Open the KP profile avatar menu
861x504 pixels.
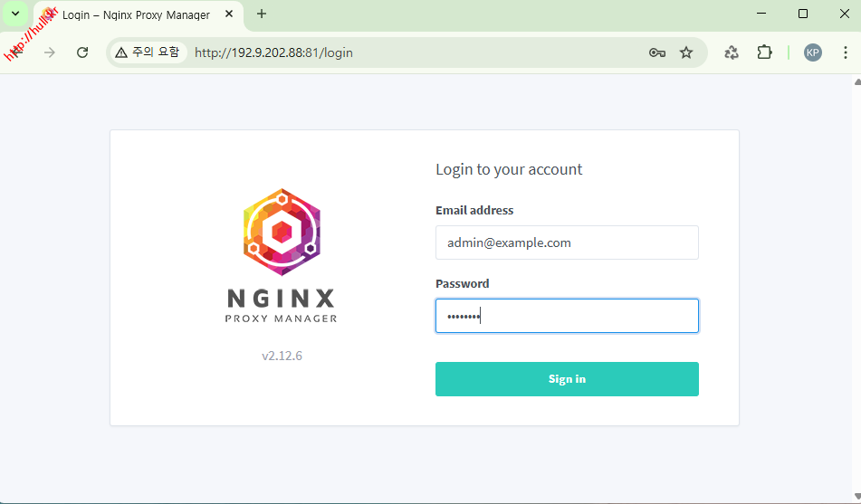(813, 52)
